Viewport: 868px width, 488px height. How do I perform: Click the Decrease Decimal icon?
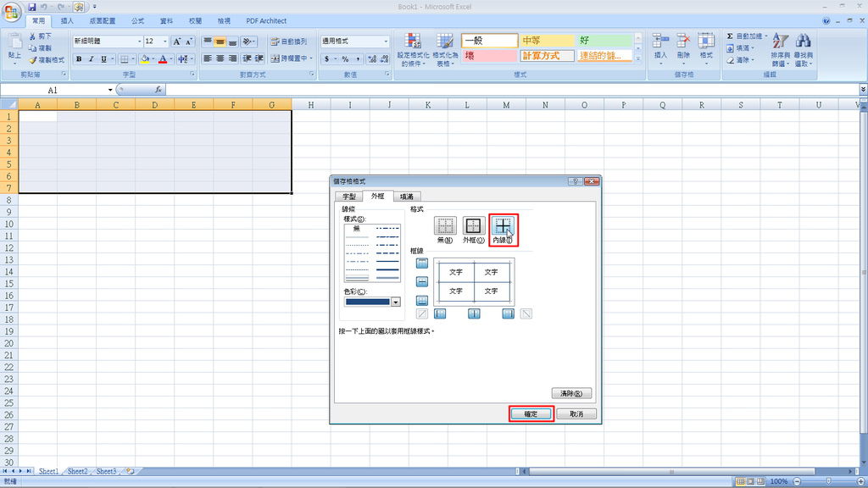click(384, 58)
